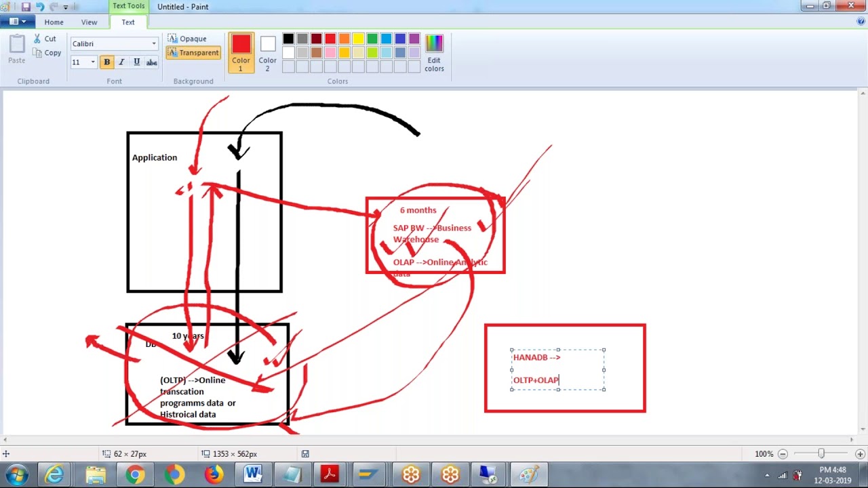The width and height of the screenshot is (868, 488).
Task: Select the Text ribbon tab
Action: tap(128, 22)
